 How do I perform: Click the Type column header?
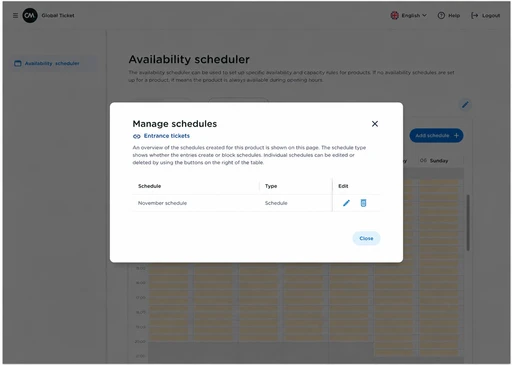(x=271, y=186)
